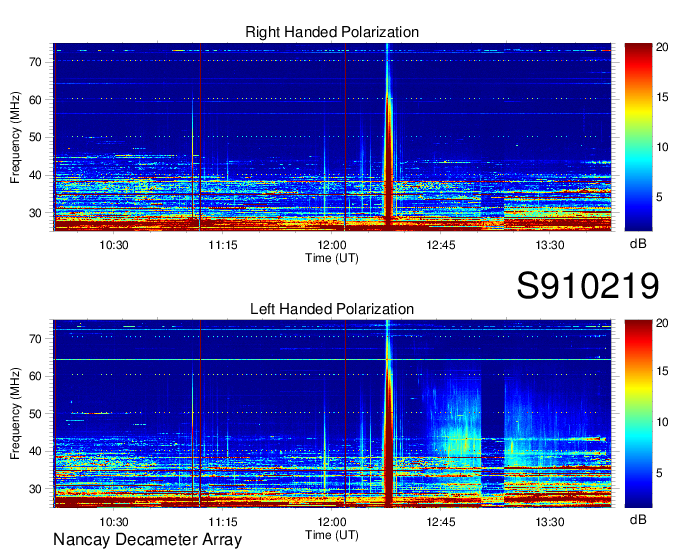Click the 50 MHz tick label on the top plot
The height and width of the screenshot is (552, 680).
point(35,138)
